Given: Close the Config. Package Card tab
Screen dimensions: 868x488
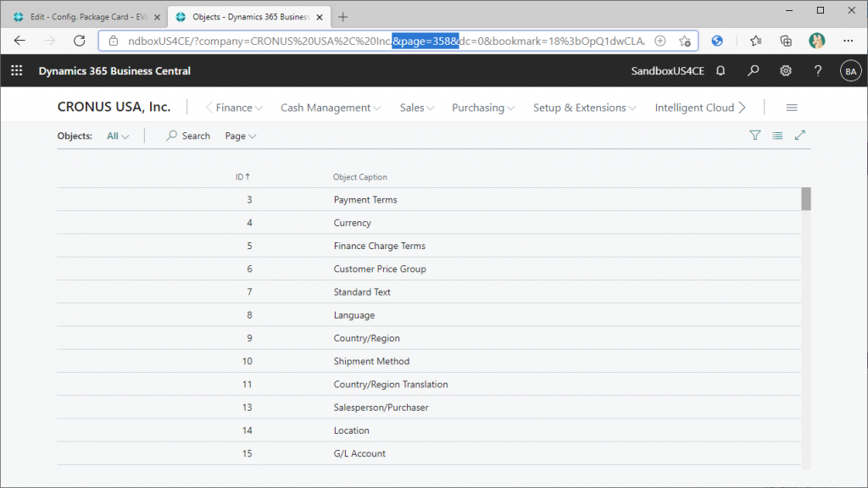Looking at the screenshot, I should [157, 17].
